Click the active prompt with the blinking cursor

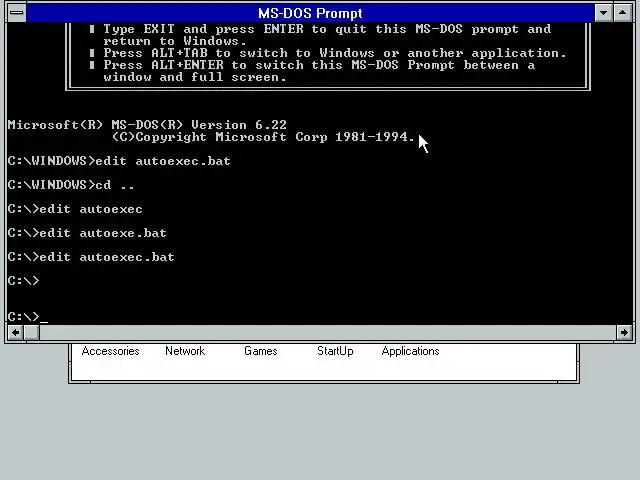28,317
